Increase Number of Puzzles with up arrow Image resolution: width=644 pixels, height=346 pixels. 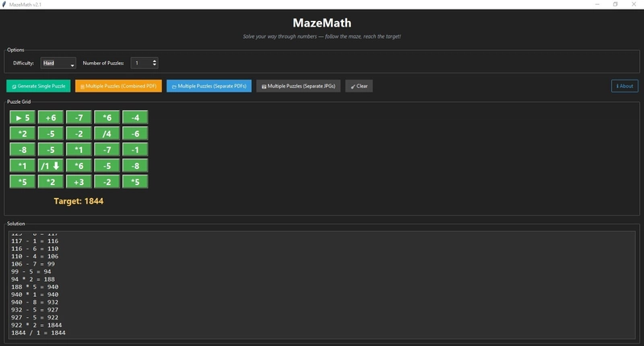pyautogui.click(x=155, y=61)
